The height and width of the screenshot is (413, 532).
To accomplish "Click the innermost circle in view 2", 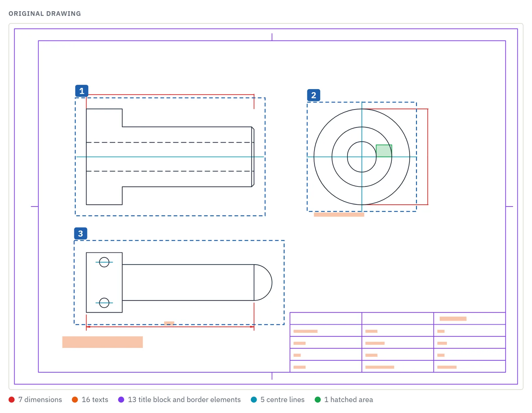I will (362, 157).
